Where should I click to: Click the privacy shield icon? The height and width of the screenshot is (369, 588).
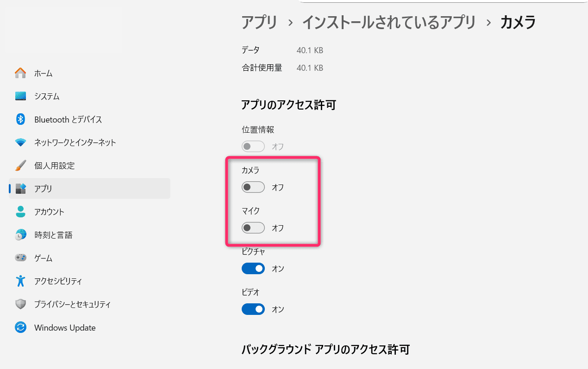20,304
